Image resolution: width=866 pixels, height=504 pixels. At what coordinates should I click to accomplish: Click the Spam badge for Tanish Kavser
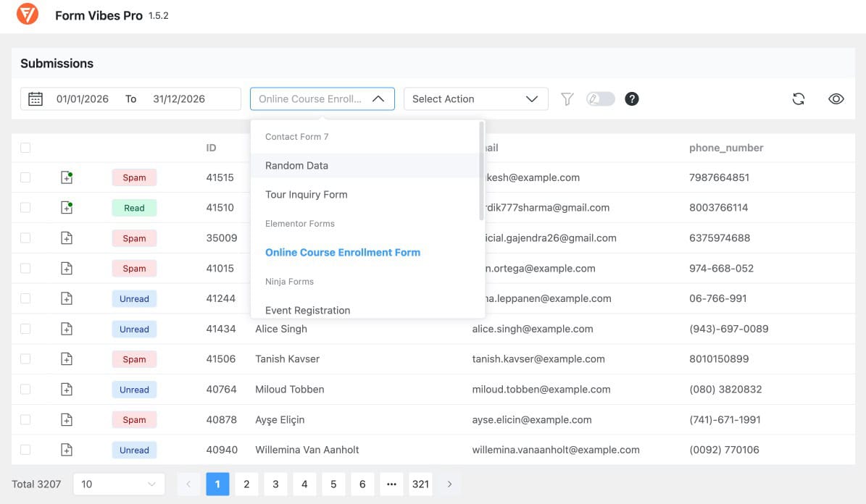coord(134,359)
